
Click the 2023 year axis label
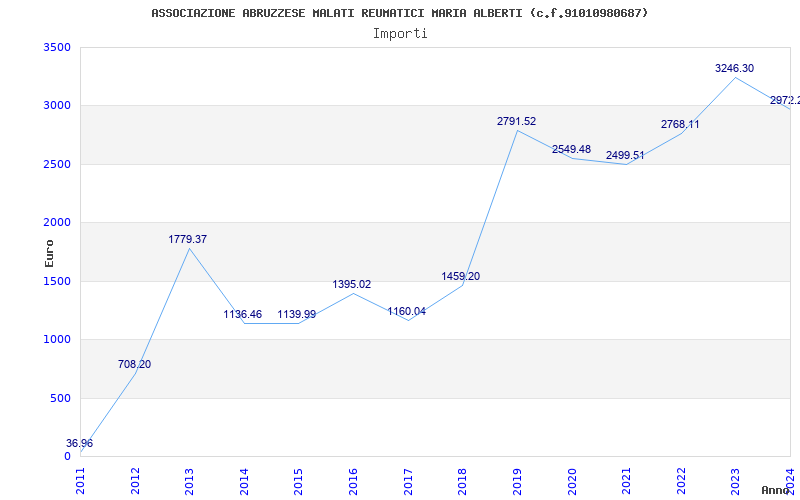coord(735,481)
